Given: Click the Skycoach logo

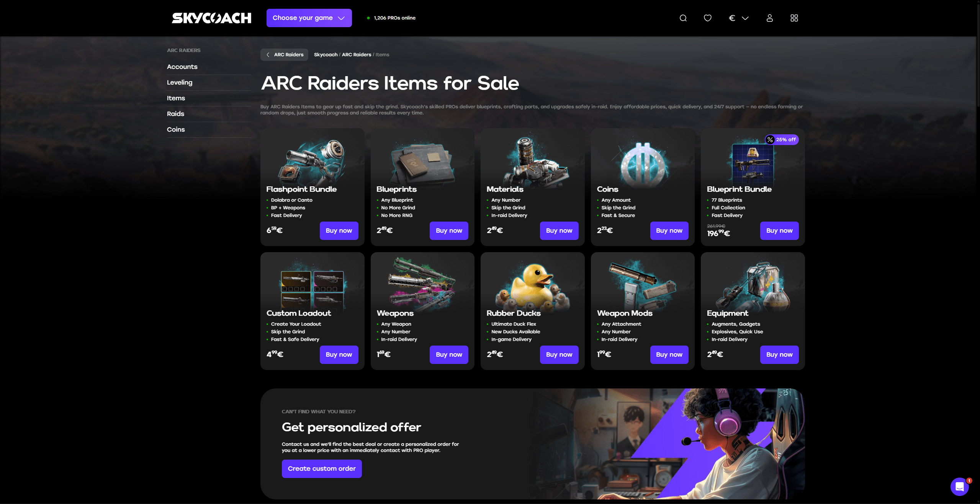Looking at the screenshot, I should click(211, 18).
